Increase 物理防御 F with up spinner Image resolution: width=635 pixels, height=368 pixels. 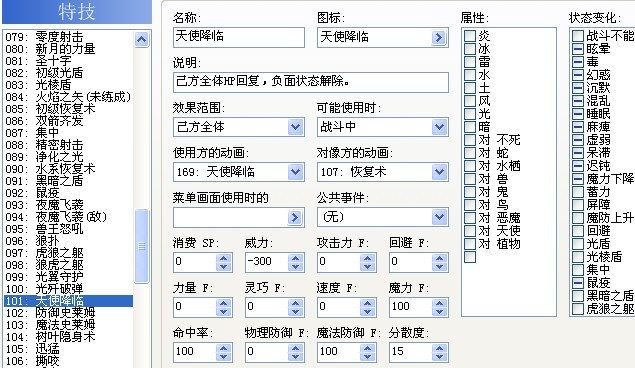coord(296,348)
